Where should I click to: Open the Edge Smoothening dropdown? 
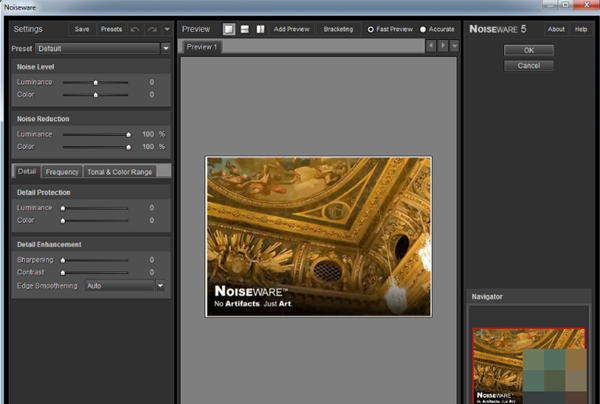point(159,285)
